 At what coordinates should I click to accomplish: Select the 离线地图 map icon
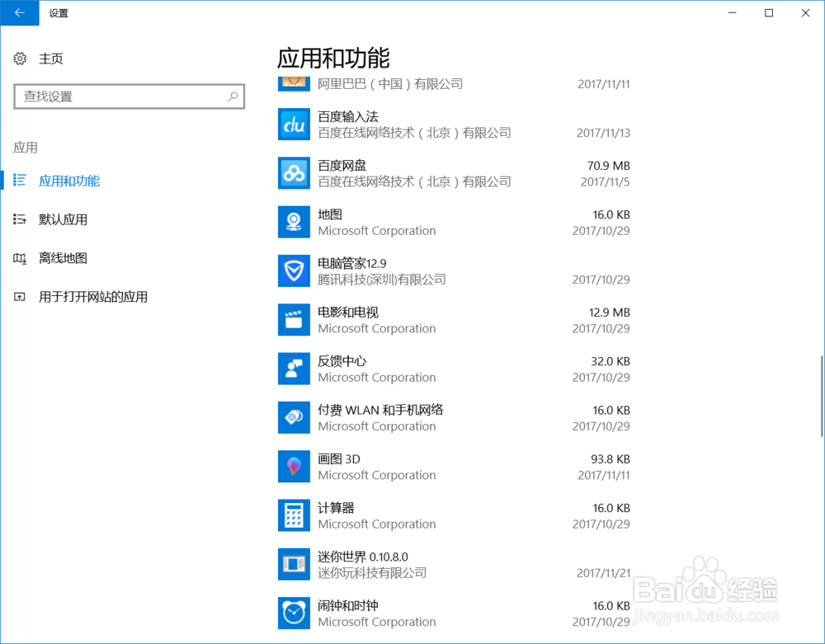pyautogui.click(x=20, y=258)
